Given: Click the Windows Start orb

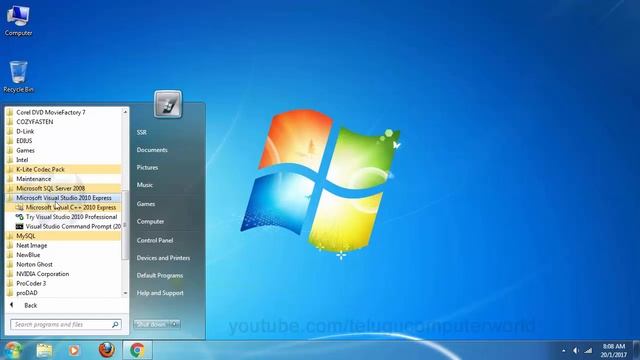Looking at the screenshot, I should (x=12, y=350).
